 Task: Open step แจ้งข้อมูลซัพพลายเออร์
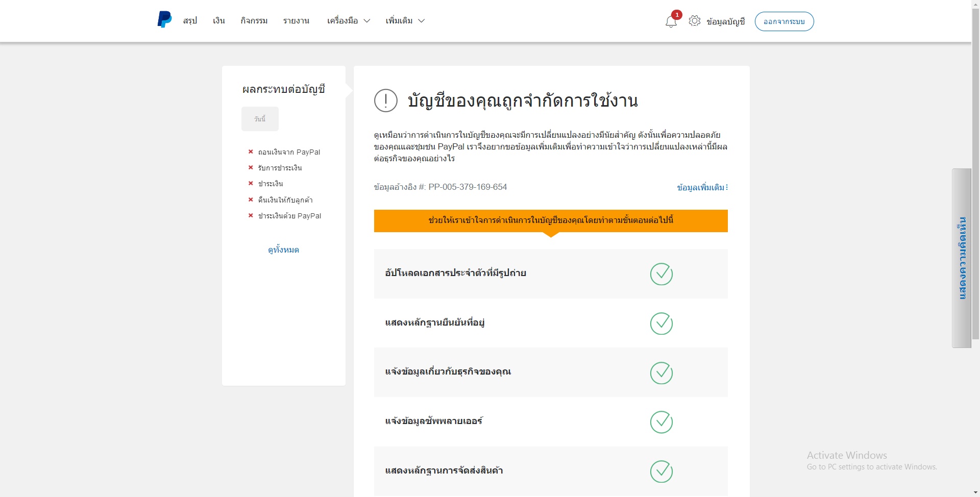click(x=551, y=422)
